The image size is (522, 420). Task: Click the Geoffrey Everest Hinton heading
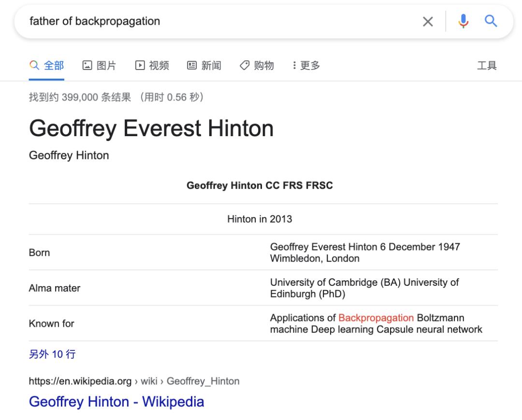coord(151,128)
